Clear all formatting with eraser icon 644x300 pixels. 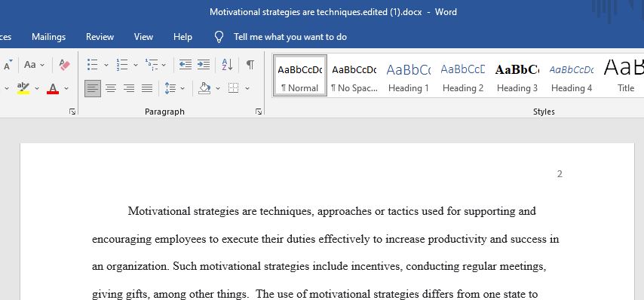[x=64, y=65]
